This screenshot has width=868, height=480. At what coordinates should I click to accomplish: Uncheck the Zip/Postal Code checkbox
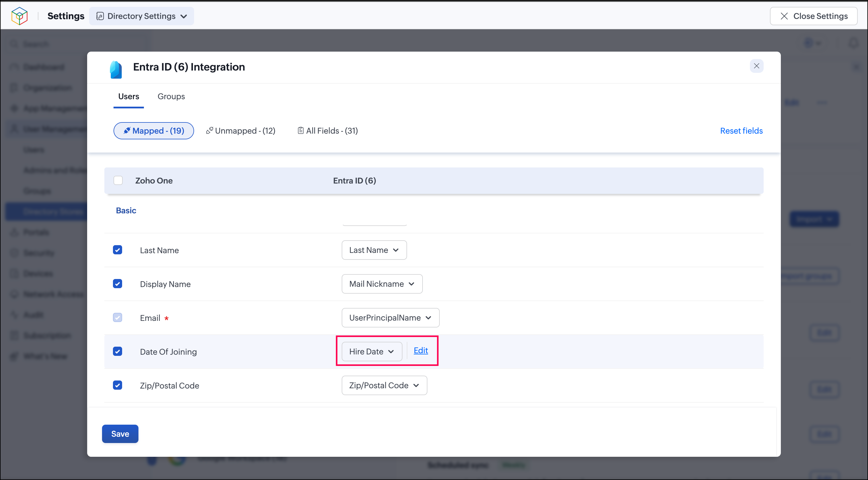[117, 385]
